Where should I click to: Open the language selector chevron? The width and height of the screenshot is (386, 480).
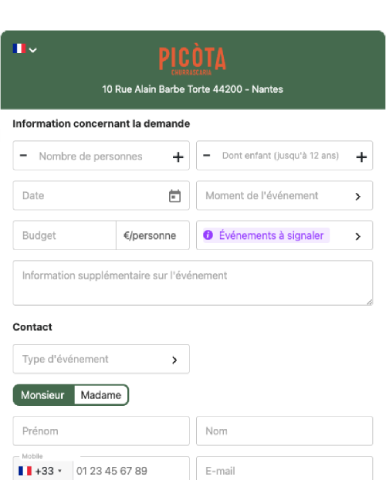[33, 50]
